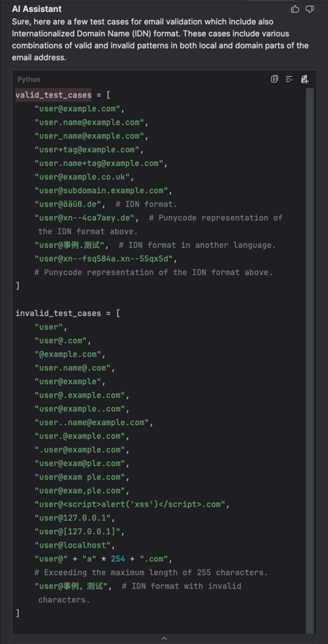Place cursor on valid_test_cases variable name
Image resolution: width=328 pixels, height=644 pixels.
point(54,96)
